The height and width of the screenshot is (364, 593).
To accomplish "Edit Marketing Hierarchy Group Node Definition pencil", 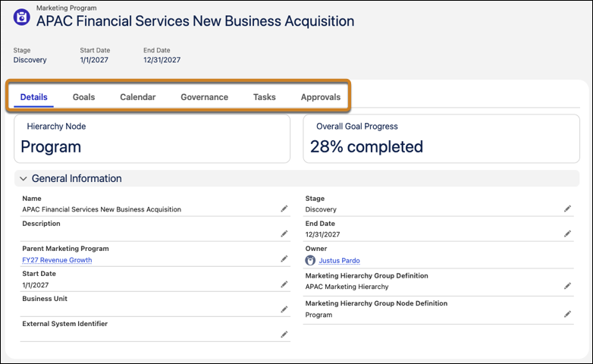I will click(x=567, y=314).
